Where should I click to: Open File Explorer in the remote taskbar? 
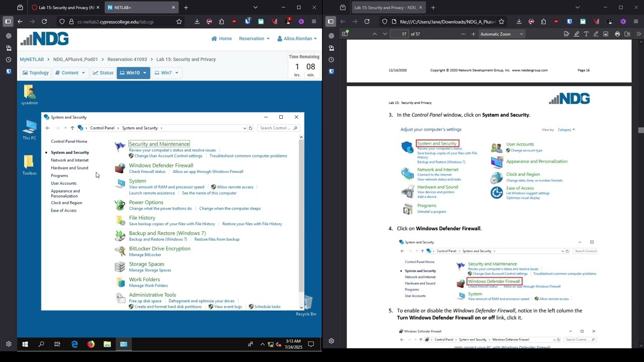coord(107,344)
